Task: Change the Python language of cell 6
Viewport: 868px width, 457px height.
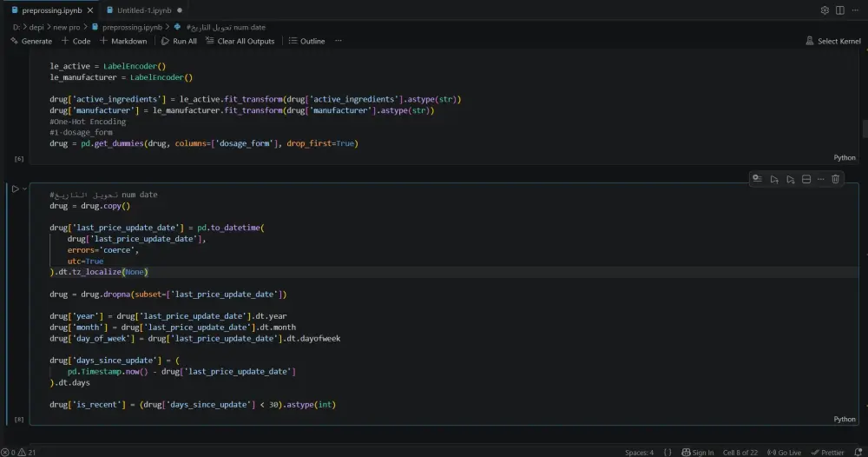Action: click(x=845, y=158)
